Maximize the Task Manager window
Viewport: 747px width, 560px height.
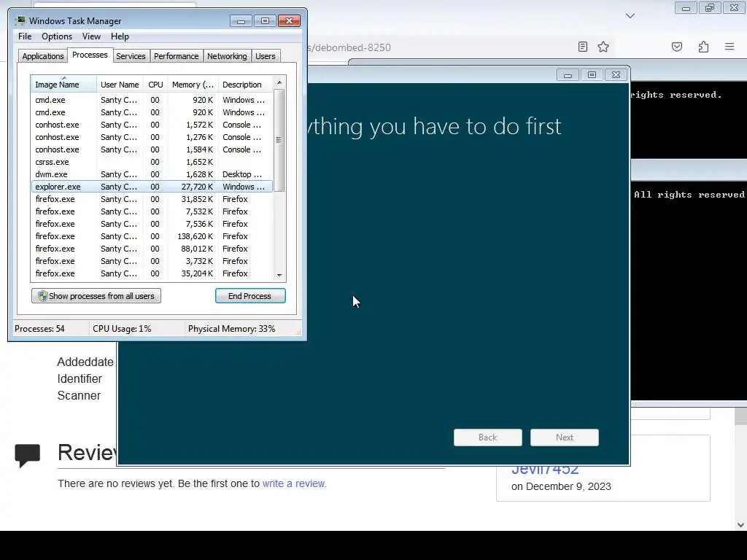[x=265, y=21]
